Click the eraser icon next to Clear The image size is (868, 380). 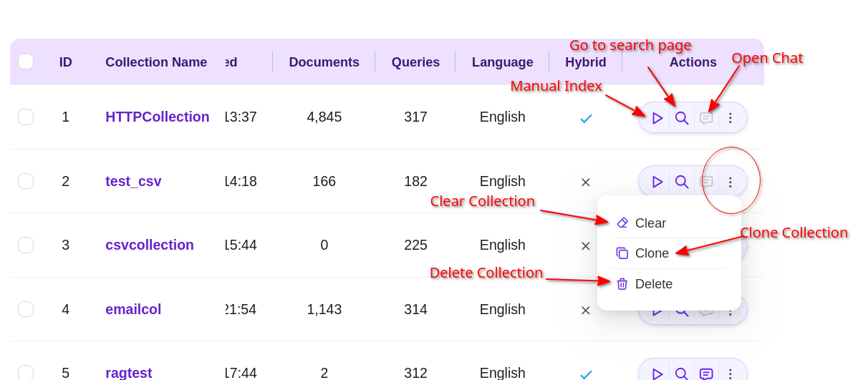pos(622,223)
